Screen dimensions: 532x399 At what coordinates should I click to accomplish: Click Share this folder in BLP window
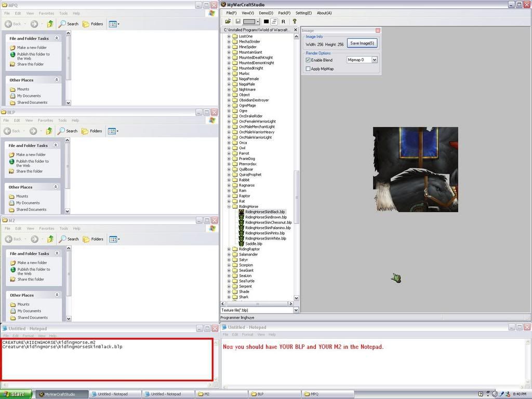(x=30, y=171)
